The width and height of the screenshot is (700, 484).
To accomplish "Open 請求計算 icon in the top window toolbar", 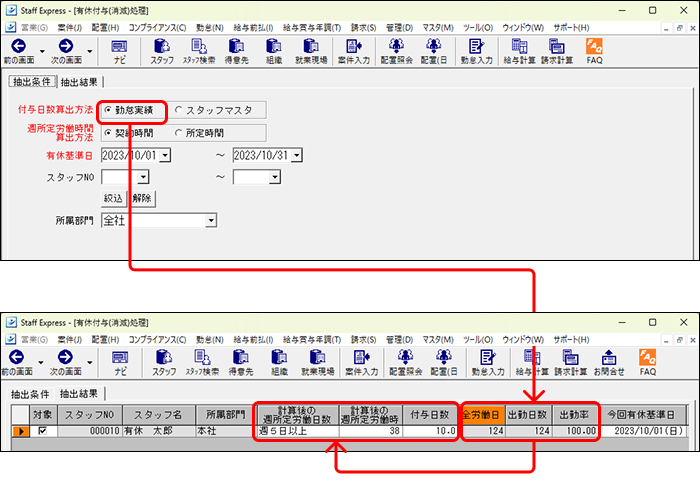I will 557,51.
